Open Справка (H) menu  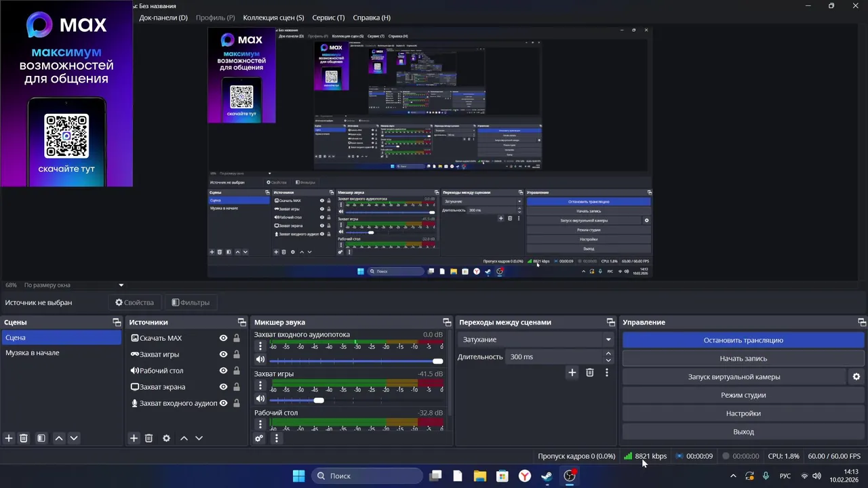tap(372, 18)
